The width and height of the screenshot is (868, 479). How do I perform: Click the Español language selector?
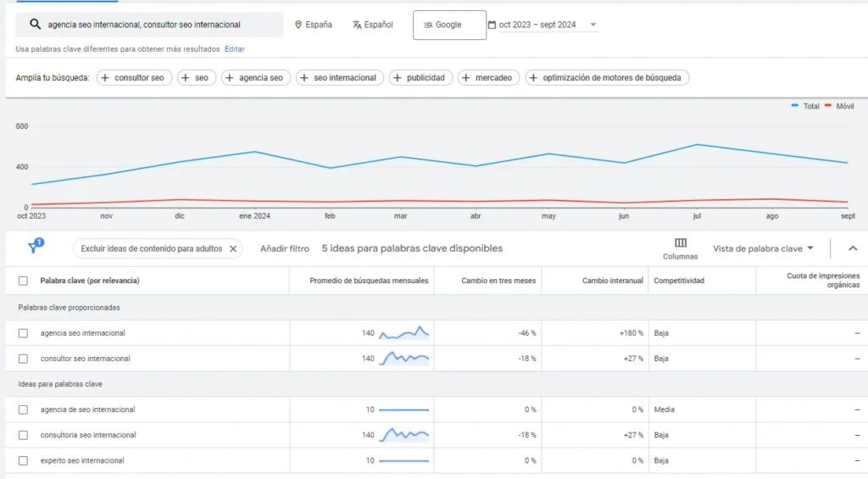373,25
